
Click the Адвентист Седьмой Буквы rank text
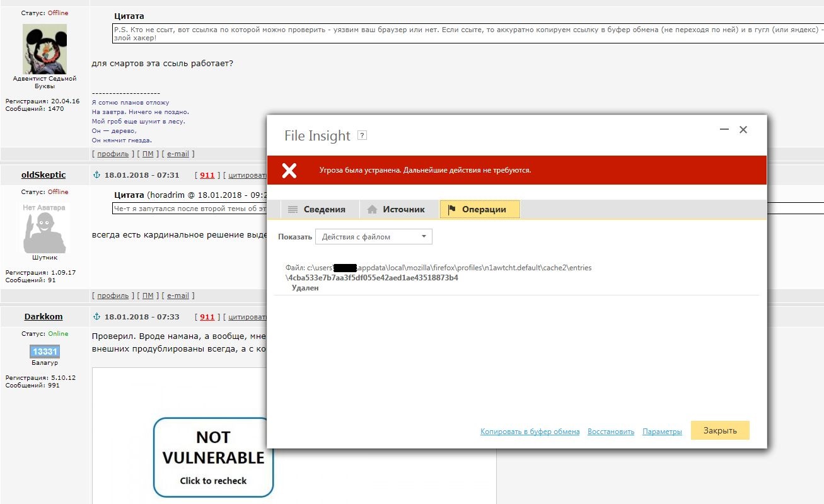point(45,83)
